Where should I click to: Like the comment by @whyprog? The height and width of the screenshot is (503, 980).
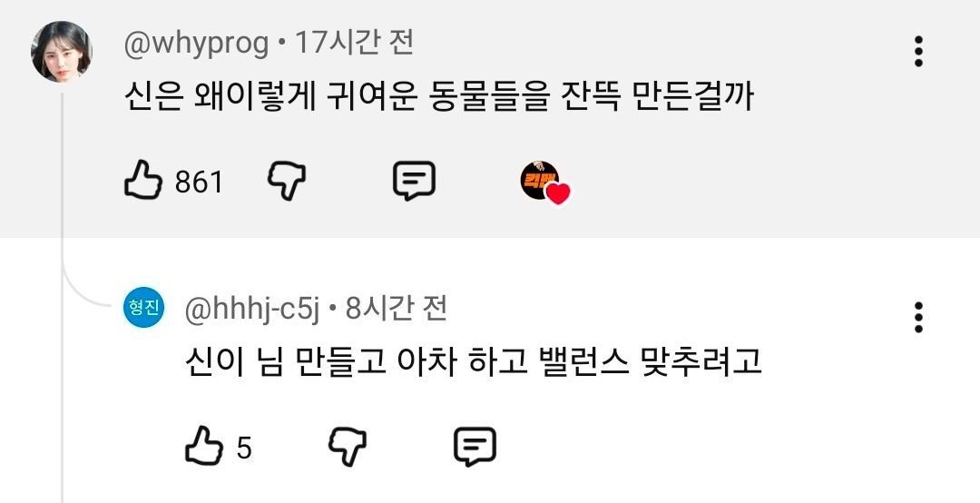tap(143, 181)
